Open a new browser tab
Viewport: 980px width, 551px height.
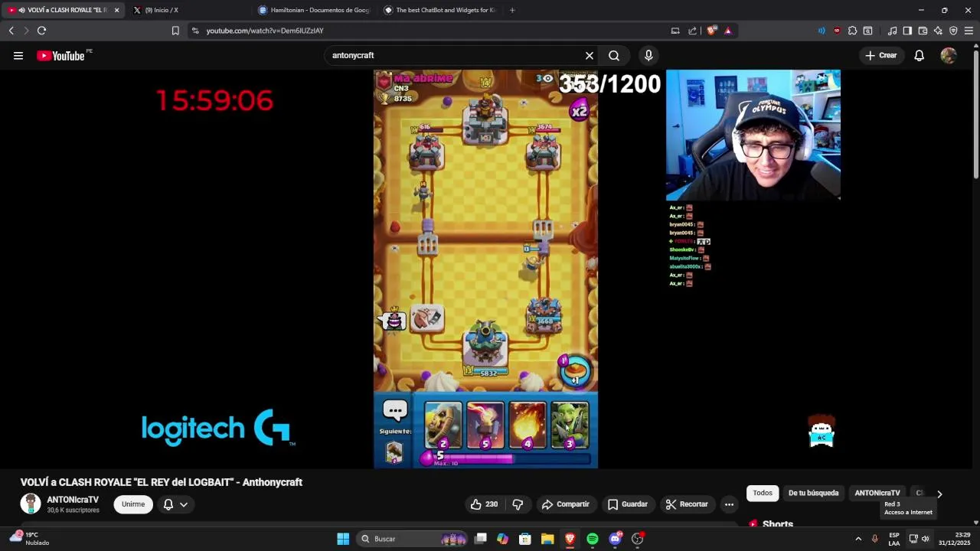pos(512,10)
